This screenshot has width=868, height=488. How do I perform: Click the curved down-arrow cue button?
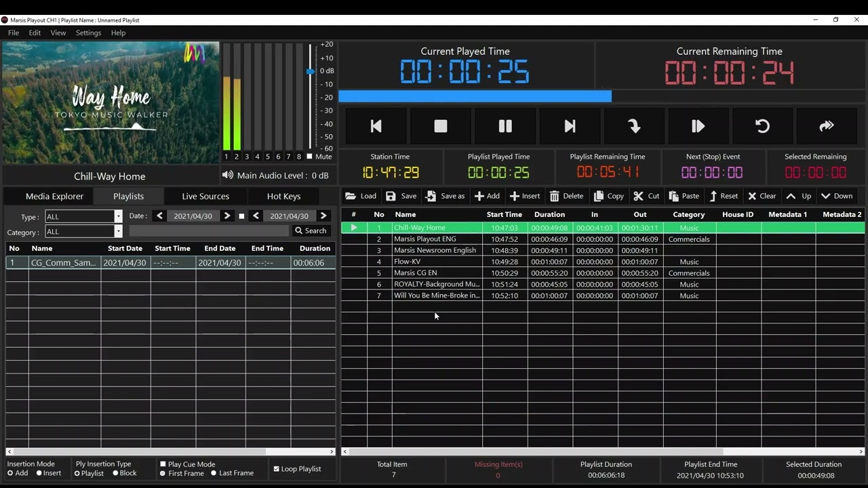[x=634, y=126]
